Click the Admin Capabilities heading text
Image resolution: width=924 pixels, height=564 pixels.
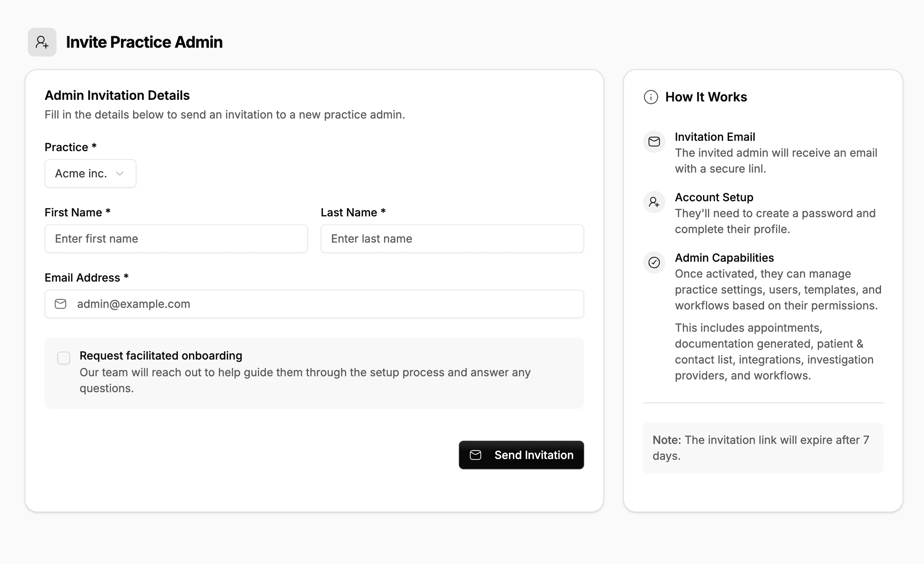coord(724,258)
